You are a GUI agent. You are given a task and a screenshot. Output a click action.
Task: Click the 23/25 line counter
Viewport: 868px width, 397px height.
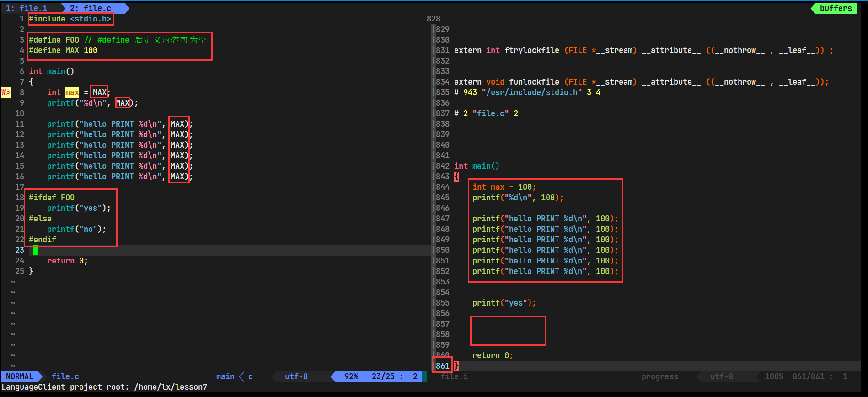point(383,376)
